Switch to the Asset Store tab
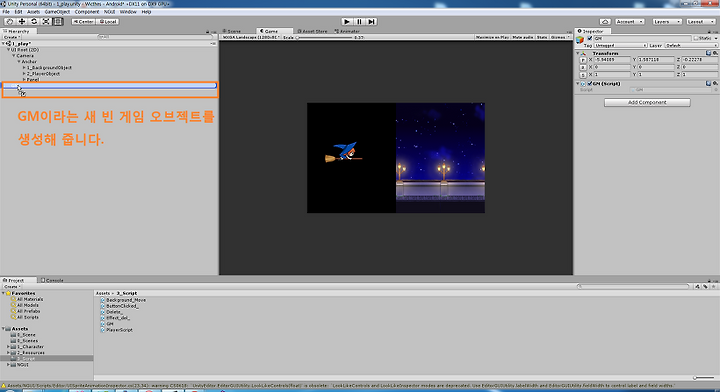 click(x=312, y=31)
